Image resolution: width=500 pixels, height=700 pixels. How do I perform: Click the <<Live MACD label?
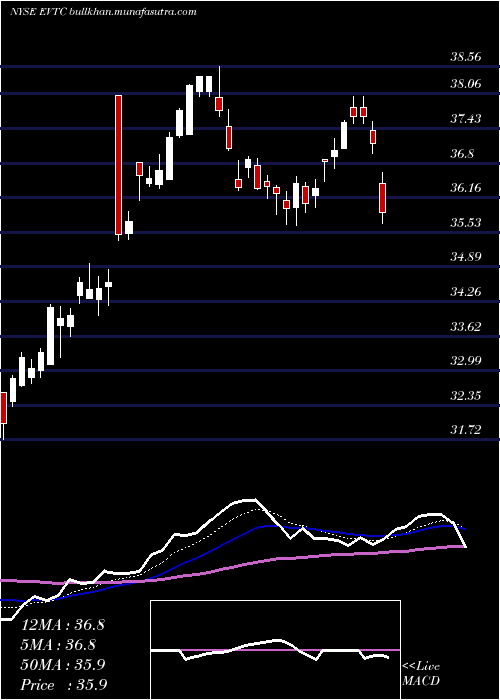click(421, 674)
